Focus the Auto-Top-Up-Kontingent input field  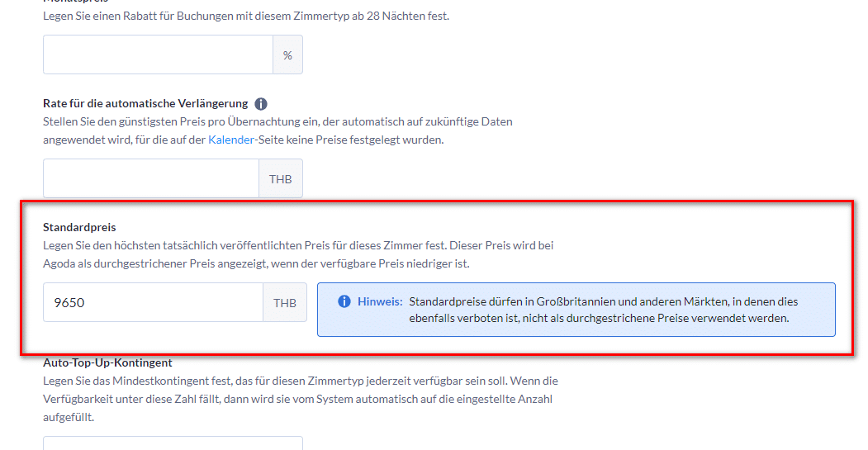[173, 443]
